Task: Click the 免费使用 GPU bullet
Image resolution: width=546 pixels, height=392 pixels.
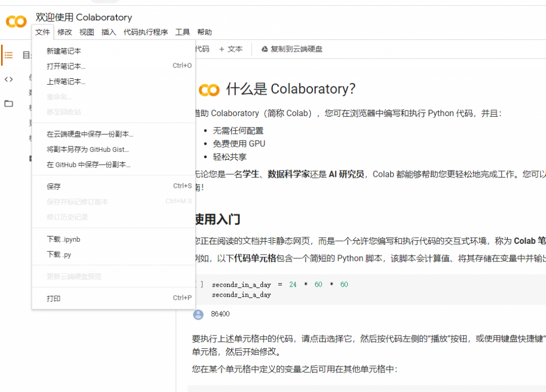Action: point(239,144)
